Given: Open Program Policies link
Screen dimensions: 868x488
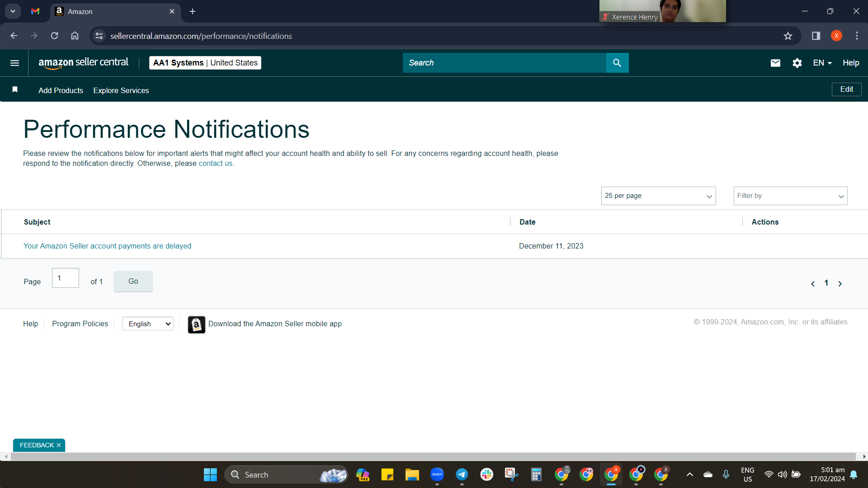Looking at the screenshot, I should pyautogui.click(x=80, y=324).
